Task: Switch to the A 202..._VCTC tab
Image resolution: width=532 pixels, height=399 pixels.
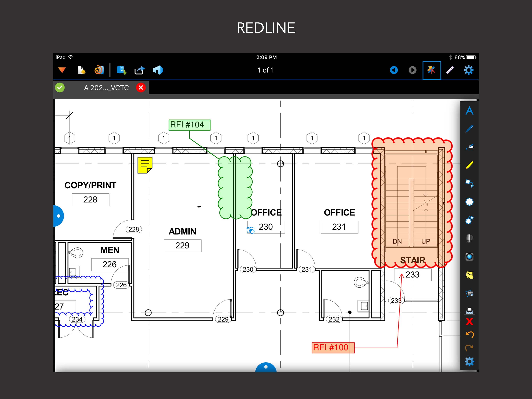Action: pos(106,88)
